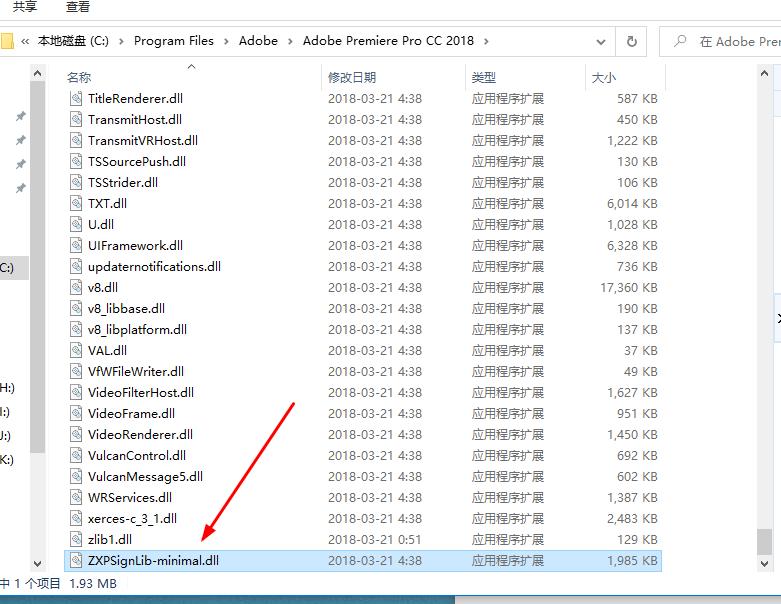Click the VulcanMessage5.dll file icon
The image size is (781, 604).
point(76,477)
